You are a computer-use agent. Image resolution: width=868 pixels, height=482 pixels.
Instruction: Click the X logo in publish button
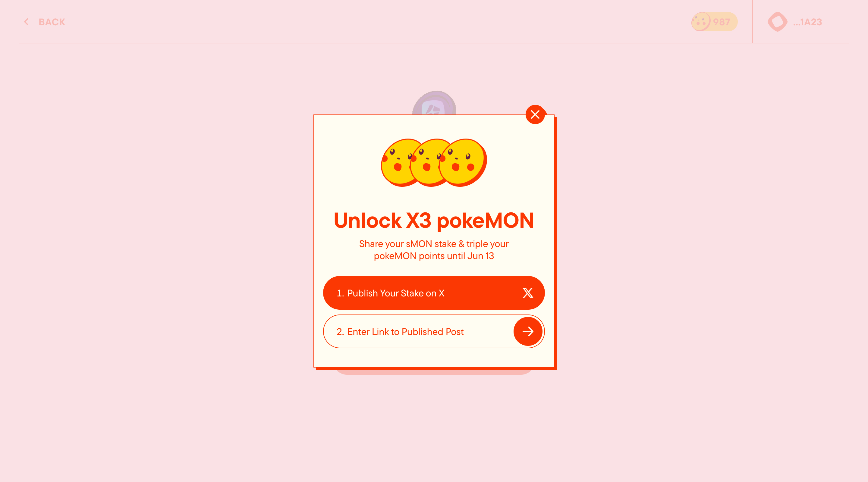coord(528,293)
